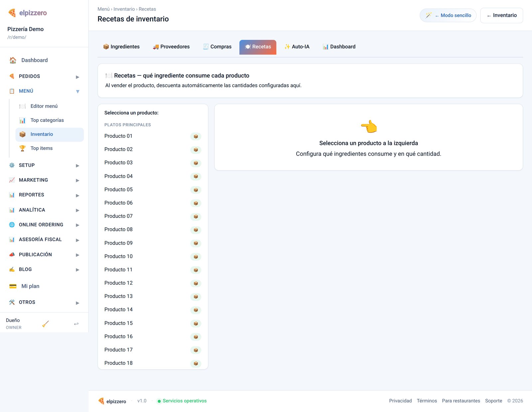
Task: Open the inventory Dashboard tab
Action: tap(339, 47)
